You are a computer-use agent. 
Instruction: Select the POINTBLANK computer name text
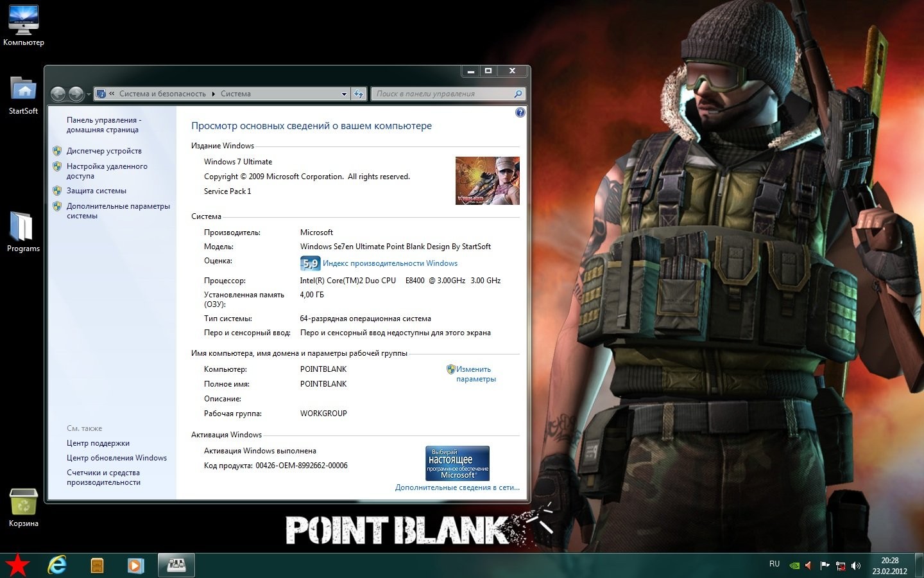tap(323, 369)
